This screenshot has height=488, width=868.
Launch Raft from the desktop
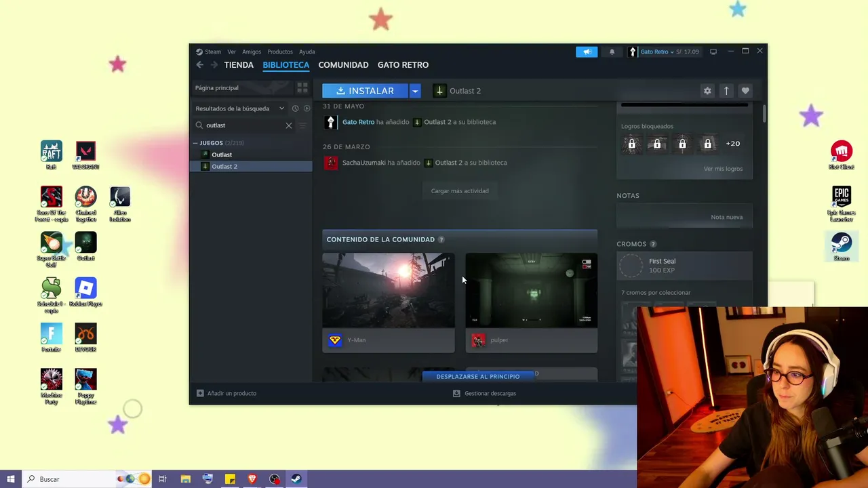click(52, 155)
